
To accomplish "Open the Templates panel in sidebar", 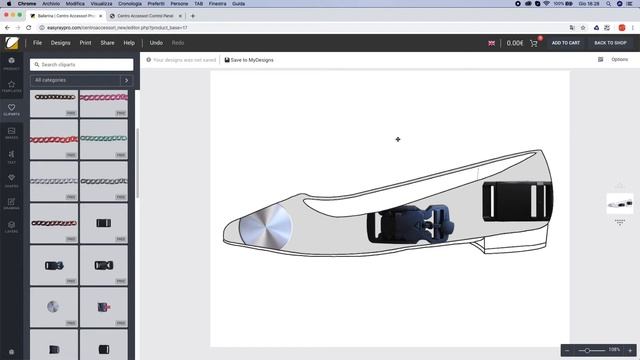I will coord(11,86).
